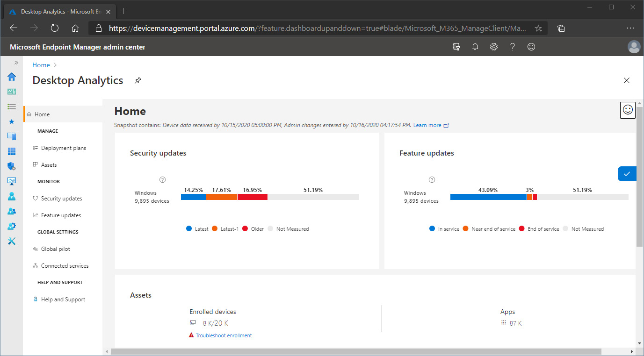Screen dimensions: 644x356
Task: Open directory and subscription filter icon in header
Action: pyautogui.click(x=456, y=47)
